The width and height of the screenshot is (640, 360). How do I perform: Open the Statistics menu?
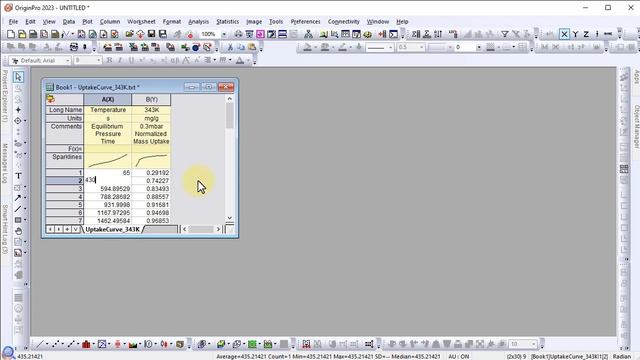[x=227, y=22]
